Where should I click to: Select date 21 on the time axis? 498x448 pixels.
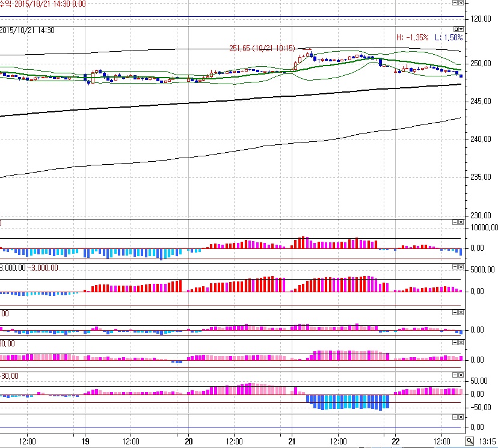point(292,440)
